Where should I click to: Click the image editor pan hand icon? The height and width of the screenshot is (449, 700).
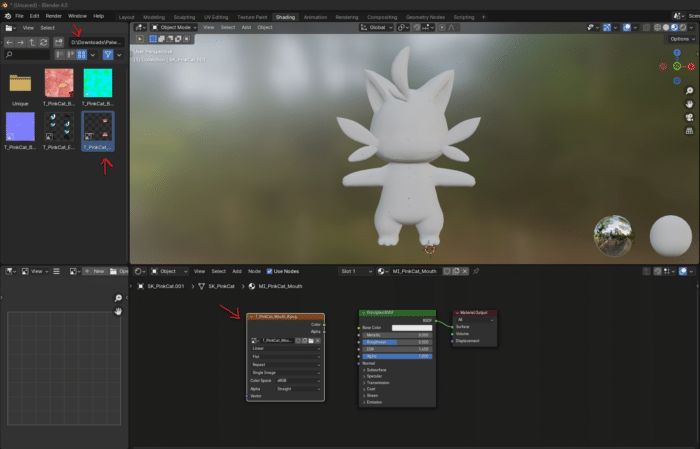click(x=118, y=312)
